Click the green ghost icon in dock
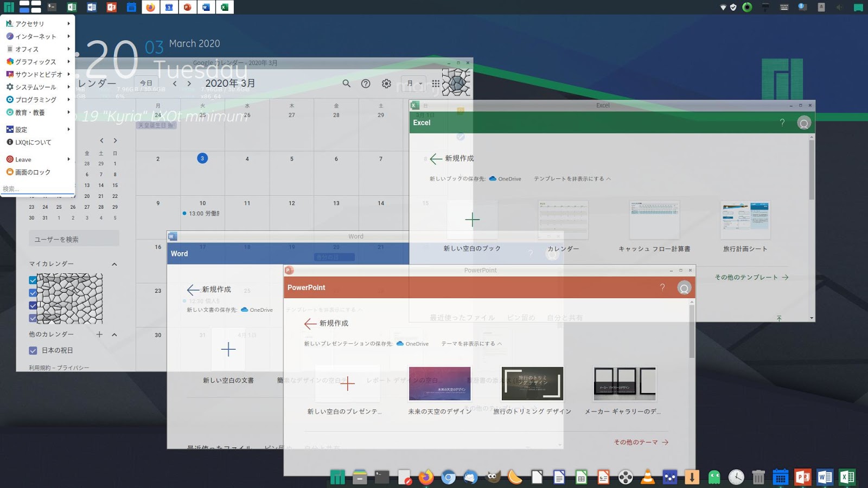Viewport: 868px width, 488px height. click(x=714, y=477)
